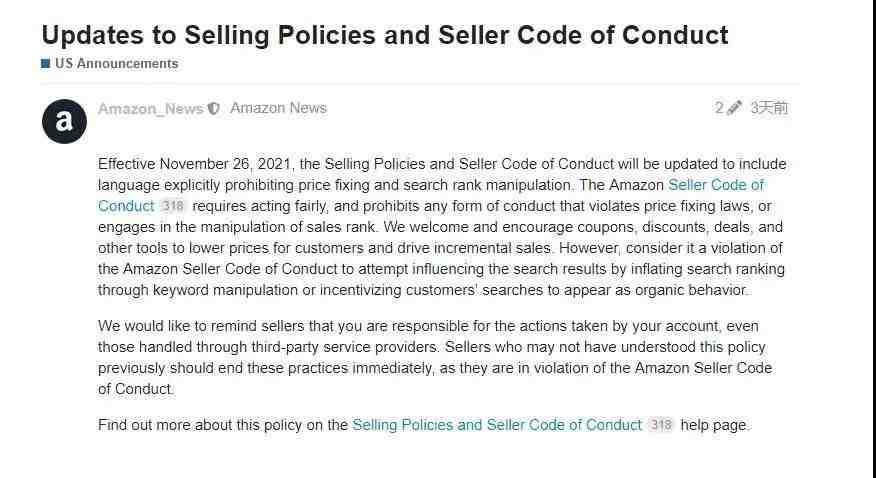Click the paragraph starting "We would like to remind"
The width and height of the screenshot is (876, 478).
[435, 357]
